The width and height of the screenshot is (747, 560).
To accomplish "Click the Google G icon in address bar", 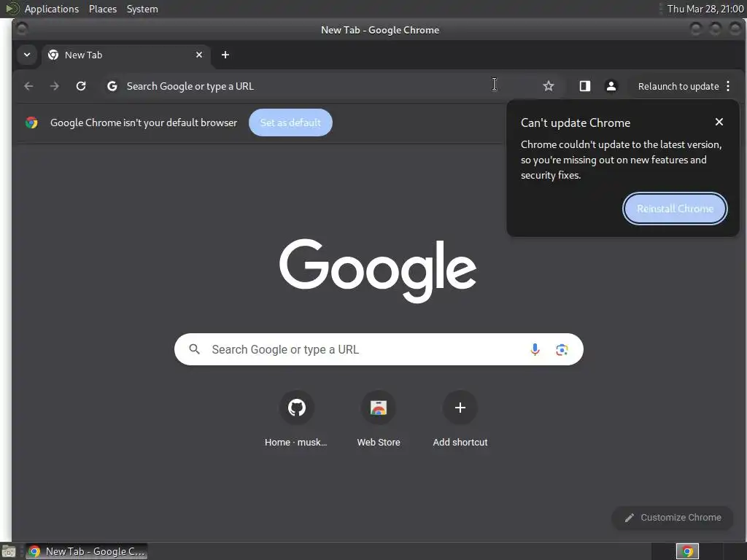I will [x=112, y=86].
